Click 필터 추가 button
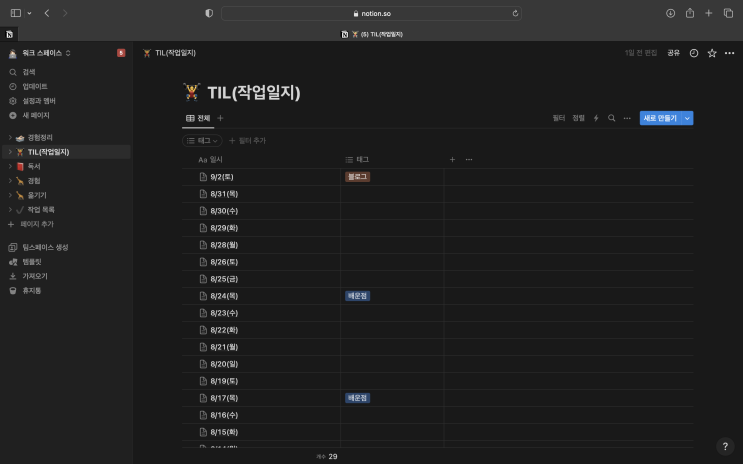 [247, 141]
